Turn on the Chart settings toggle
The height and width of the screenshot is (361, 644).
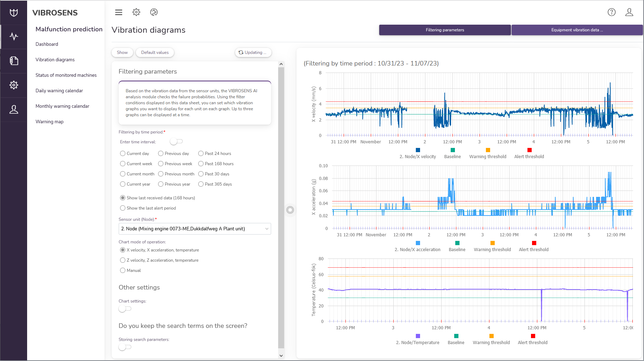click(125, 309)
